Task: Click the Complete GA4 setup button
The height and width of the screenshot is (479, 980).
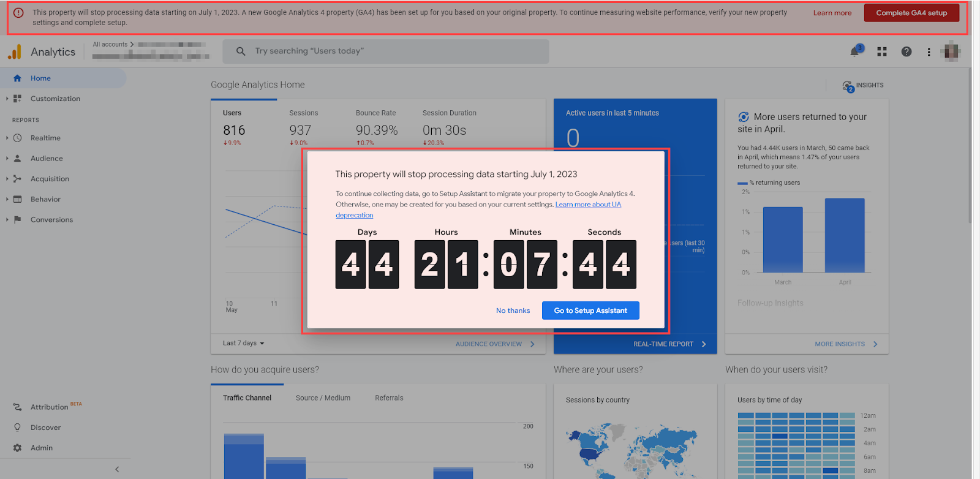Action: pos(911,13)
